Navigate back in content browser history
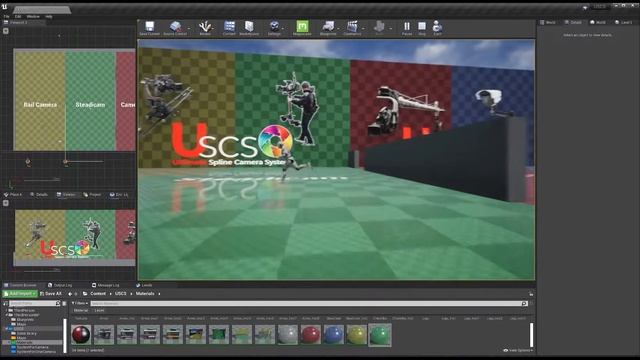This screenshot has height=360, width=640. 70,293
